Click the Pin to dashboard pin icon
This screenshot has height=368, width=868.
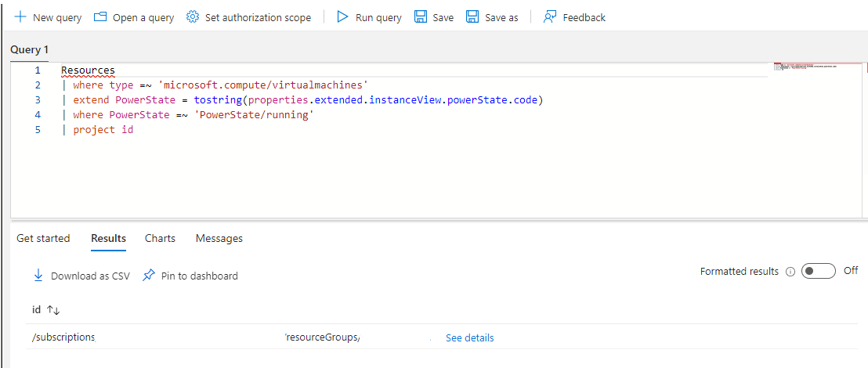[149, 276]
